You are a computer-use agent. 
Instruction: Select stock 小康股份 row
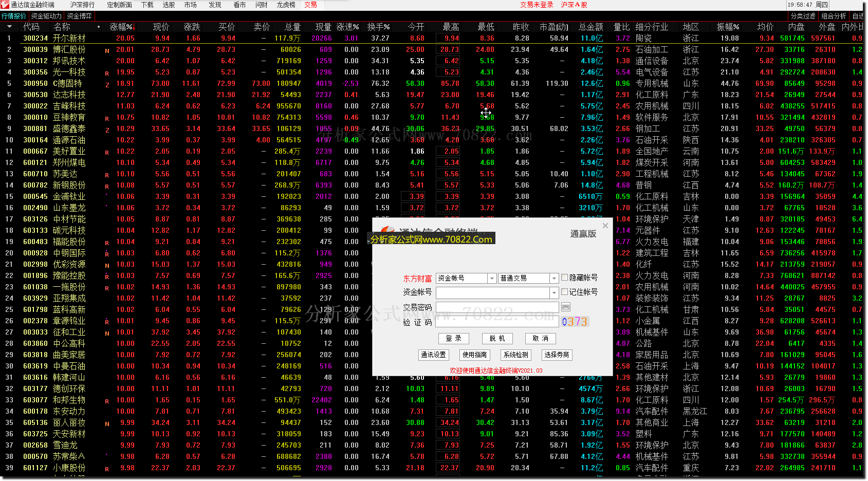pyautogui.click(x=434, y=468)
